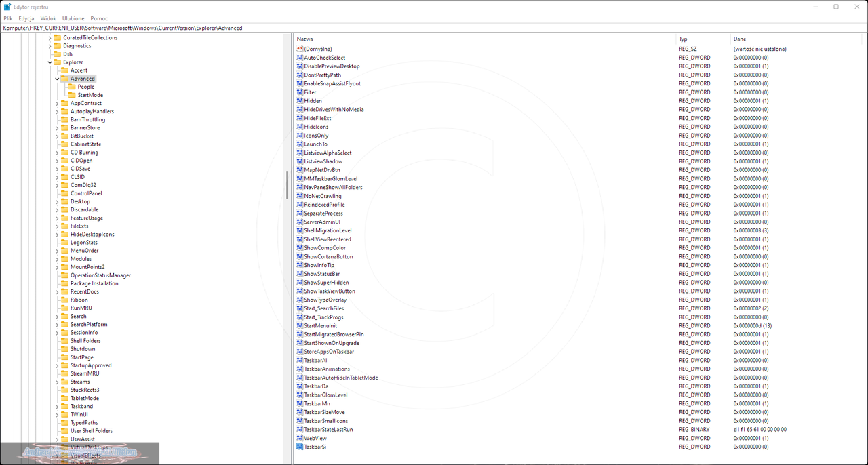Sort values by Nazwa column header
Screen dimensions: 868x465
[485, 39]
